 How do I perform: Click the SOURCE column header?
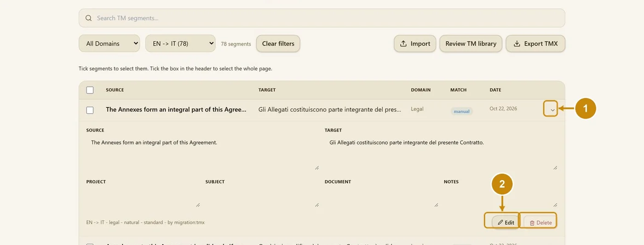tap(115, 90)
